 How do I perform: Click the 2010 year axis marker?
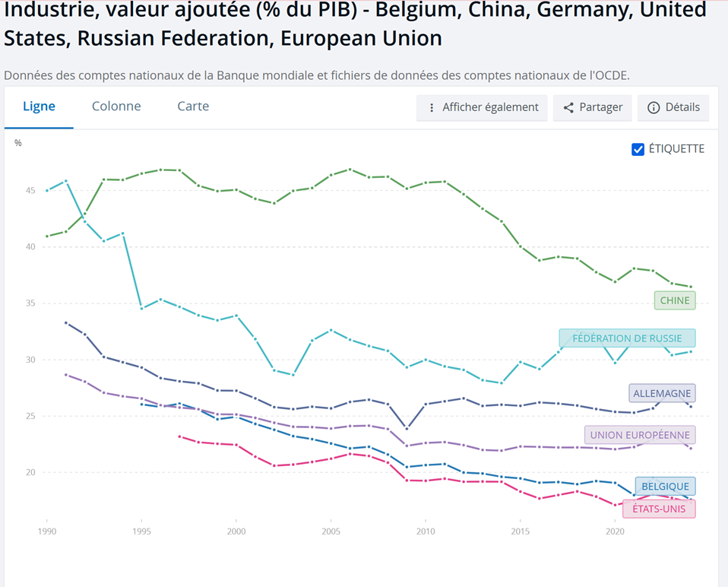click(x=426, y=530)
